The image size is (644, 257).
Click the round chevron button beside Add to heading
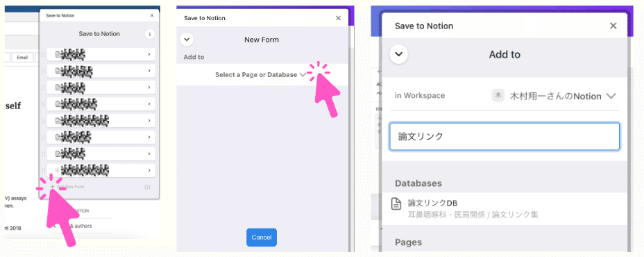pyautogui.click(x=399, y=54)
